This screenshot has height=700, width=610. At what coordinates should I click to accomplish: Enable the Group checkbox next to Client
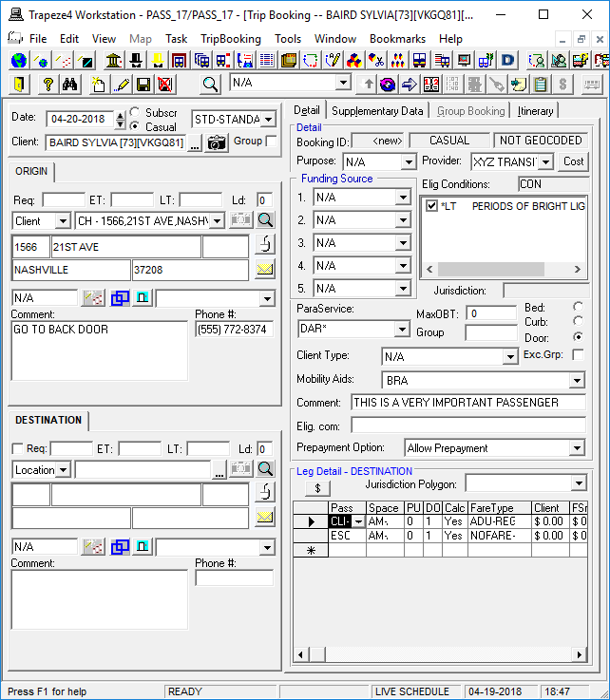(x=273, y=142)
